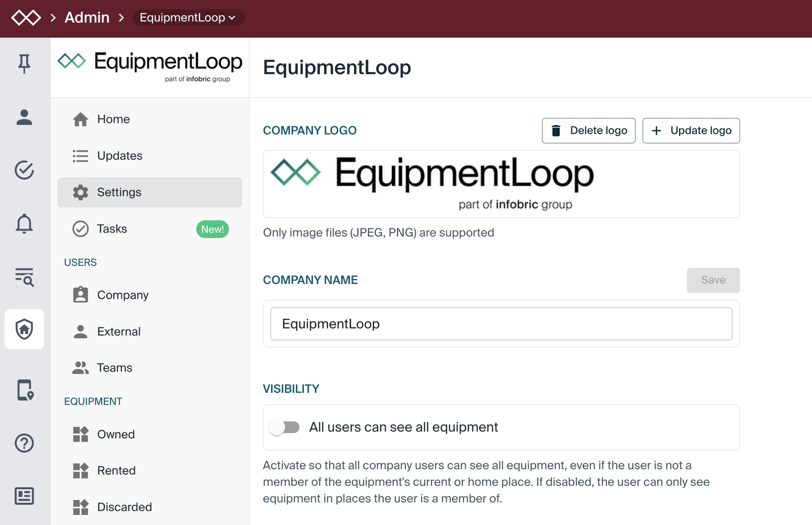Open the notifications bell icon

point(24,224)
